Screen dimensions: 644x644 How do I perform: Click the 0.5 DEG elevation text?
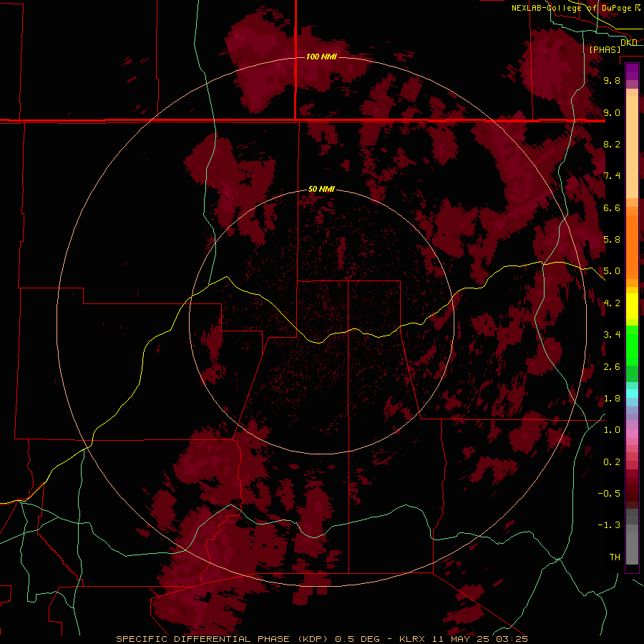tap(357, 639)
